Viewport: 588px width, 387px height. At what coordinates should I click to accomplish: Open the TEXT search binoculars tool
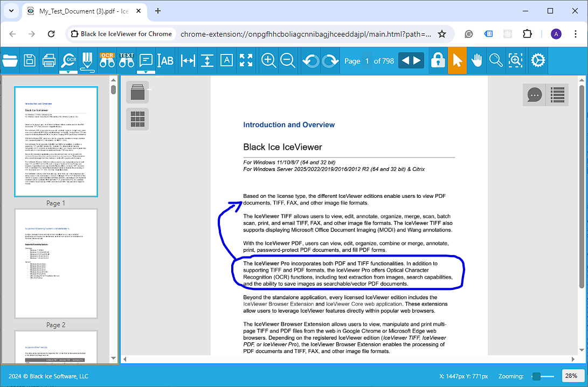point(127,60)
